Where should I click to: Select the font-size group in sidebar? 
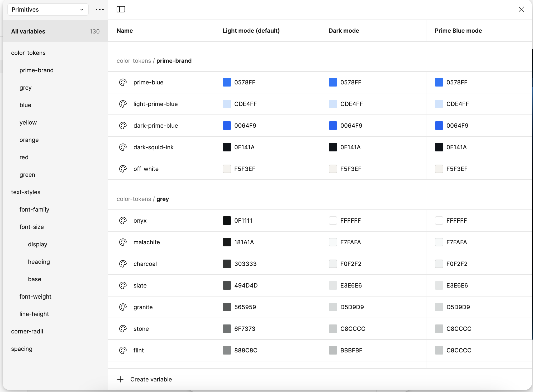tap(32, 227)
